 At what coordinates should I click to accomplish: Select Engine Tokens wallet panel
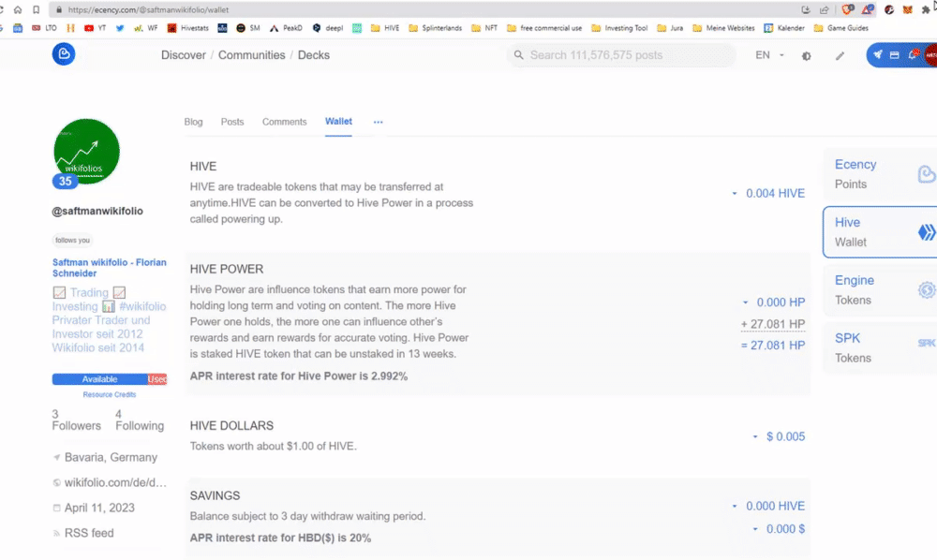pyautogui.click(x=880, y=290)
